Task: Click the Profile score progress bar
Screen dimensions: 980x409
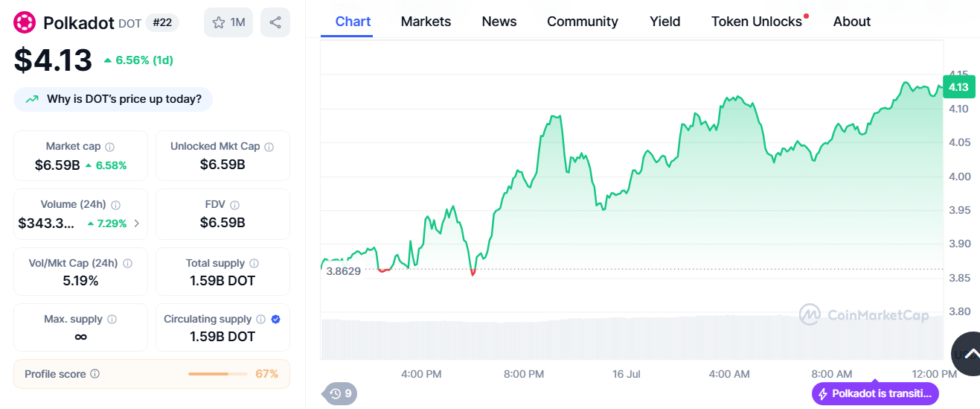Action: [218, 374]
